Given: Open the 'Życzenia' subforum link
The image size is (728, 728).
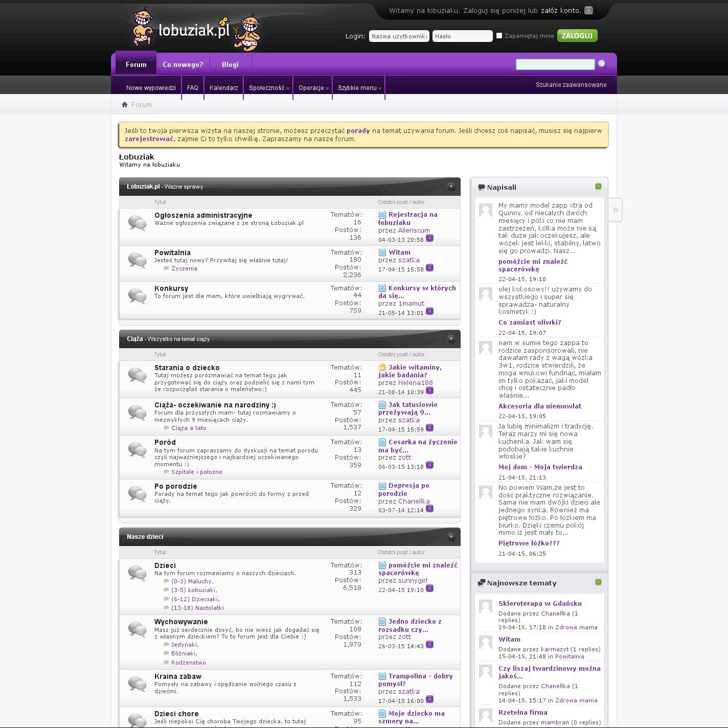Looking at the screenshot, I should 184,268.
